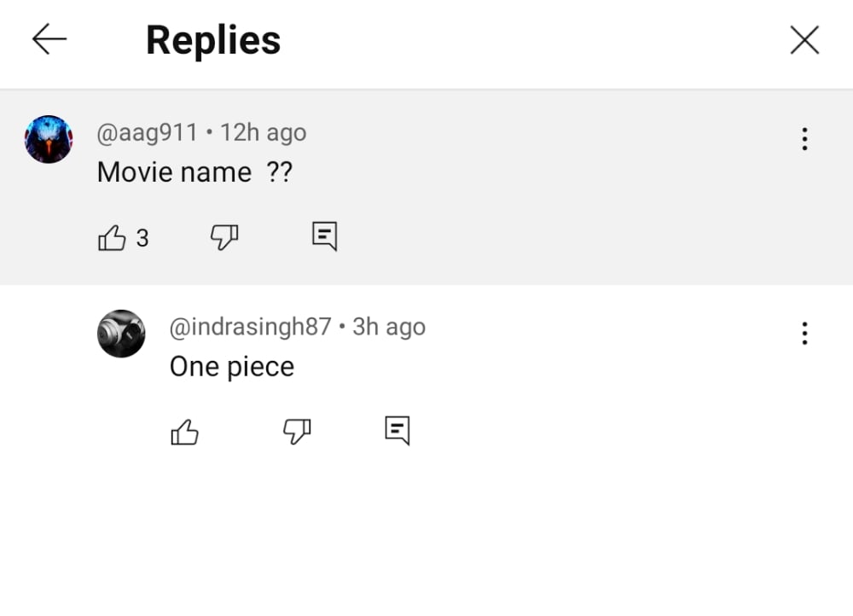Visit the @indrasingh87 channel link

[x=250, y=327]
